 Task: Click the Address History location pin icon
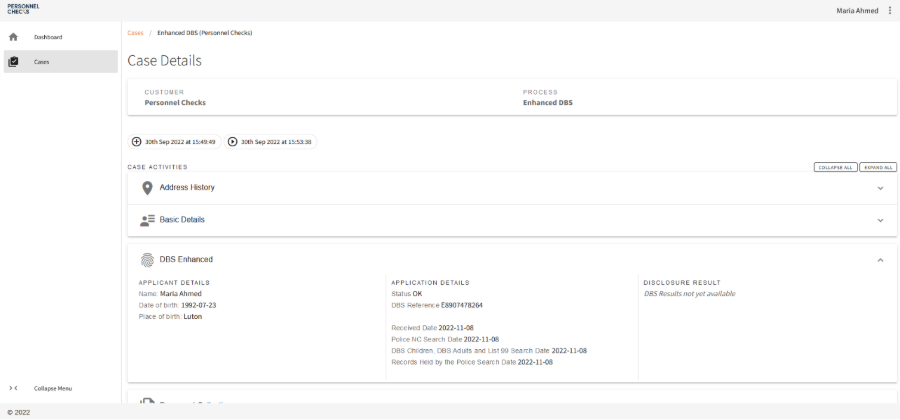pos(148,188)
